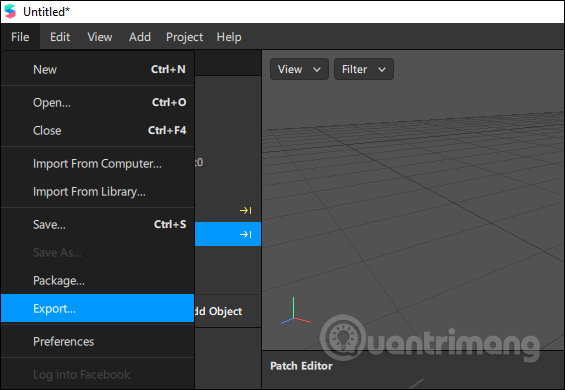This screenshot has width=565, height=390.
Task: Click the 3D axis gizmo in viewport
Action: (295, 311)
